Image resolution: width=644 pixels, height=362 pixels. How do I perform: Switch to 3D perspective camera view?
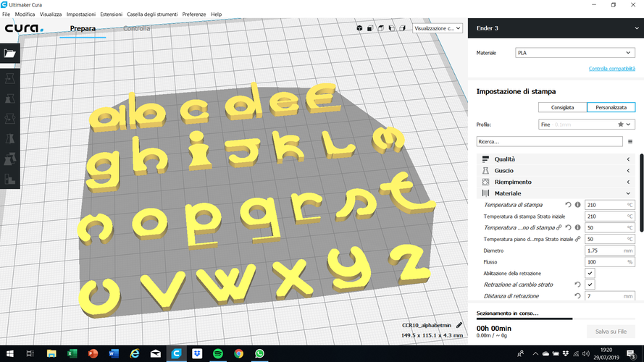(359, 28)
